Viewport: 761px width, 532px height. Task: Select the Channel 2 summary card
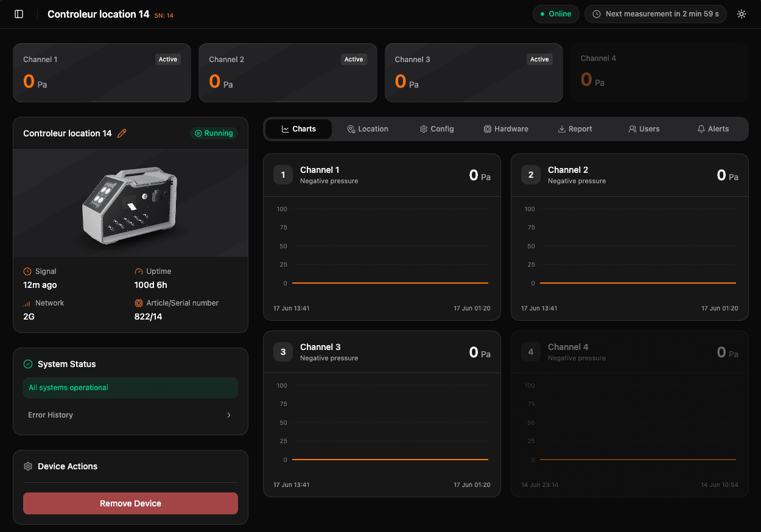pyautogui.click(x=288, y=72)
